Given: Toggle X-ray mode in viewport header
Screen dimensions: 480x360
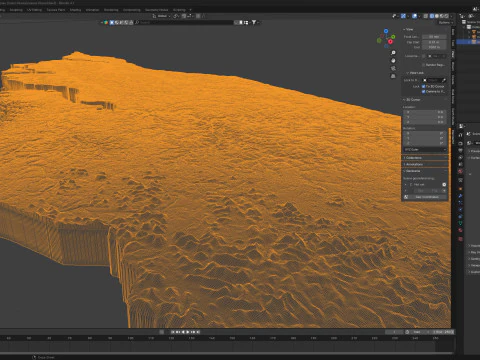Looking at the screenshot, I should [426, 16].
